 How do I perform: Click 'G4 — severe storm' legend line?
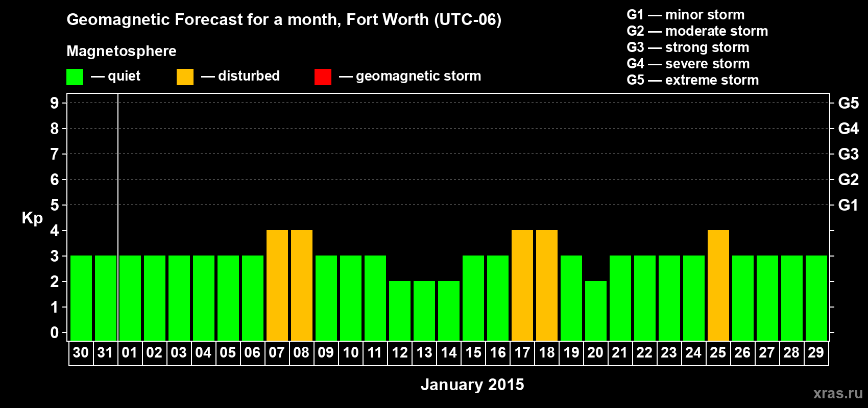[x=688, y=64]
